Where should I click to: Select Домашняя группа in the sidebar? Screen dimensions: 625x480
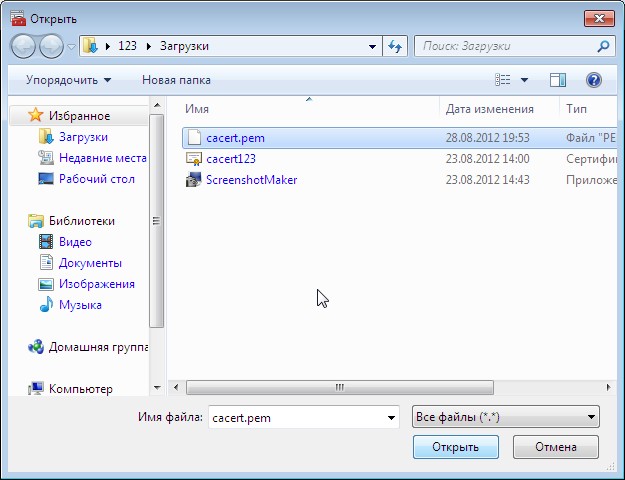click(98, 347)
